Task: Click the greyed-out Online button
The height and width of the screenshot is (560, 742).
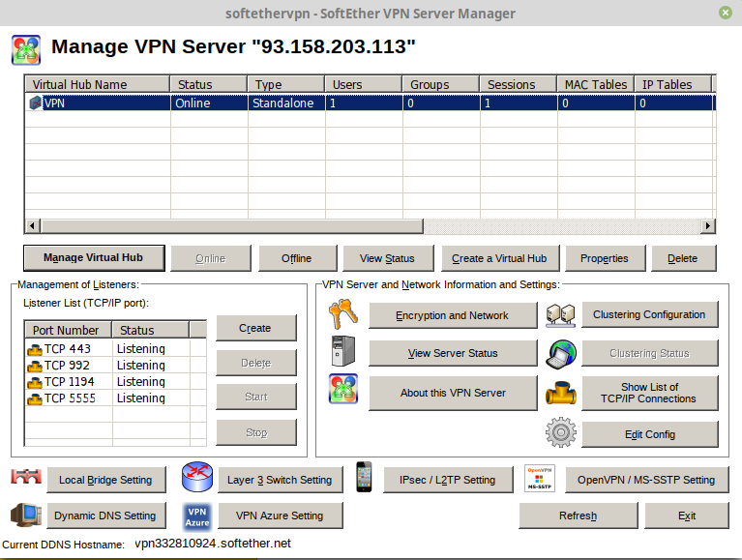Action: pyautogui.click(x=211, y=258)
